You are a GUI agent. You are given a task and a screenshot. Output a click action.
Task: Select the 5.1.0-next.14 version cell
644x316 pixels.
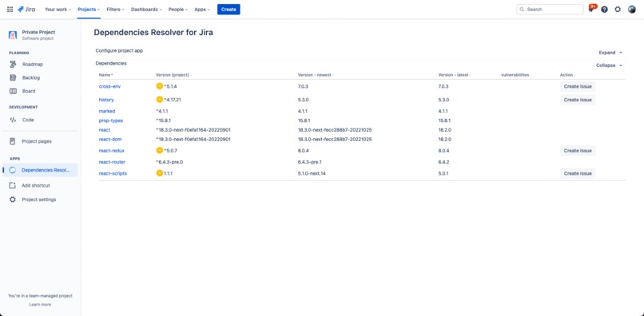[x=312, y=173]
